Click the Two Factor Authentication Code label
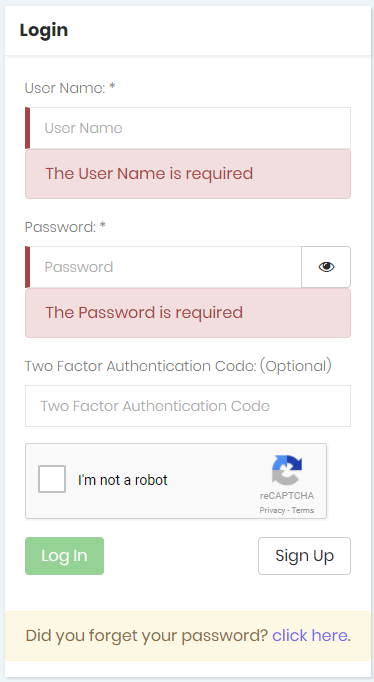The image size is (374, 682). click(x=178, y=366)
